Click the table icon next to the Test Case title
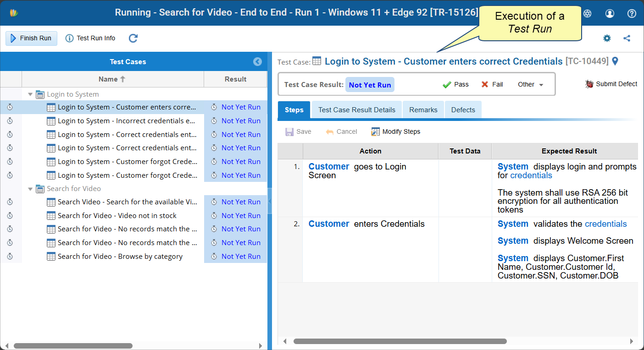Image resolution: width=644 pixels, height=350 pixels. point(316,61)
